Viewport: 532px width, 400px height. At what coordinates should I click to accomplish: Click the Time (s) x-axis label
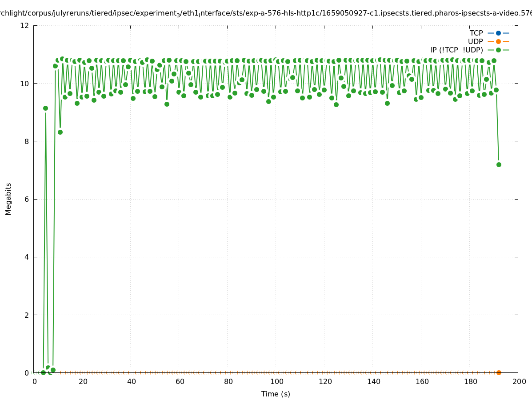tap(276, 394)
